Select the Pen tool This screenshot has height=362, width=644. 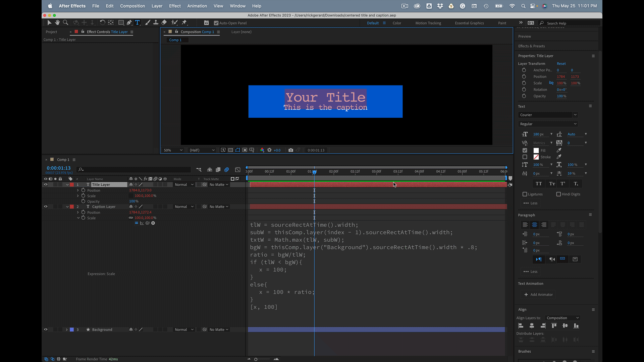129,22
